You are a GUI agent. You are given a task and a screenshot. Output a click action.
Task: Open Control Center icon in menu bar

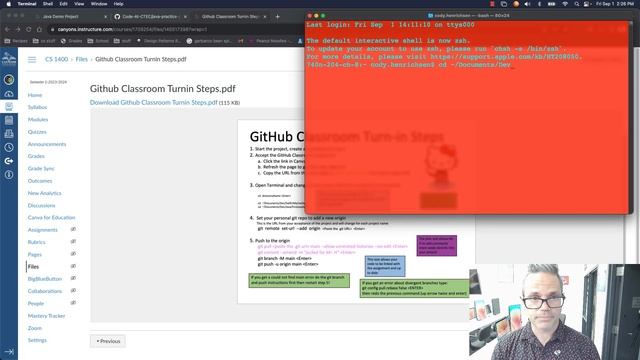[587, 4]
